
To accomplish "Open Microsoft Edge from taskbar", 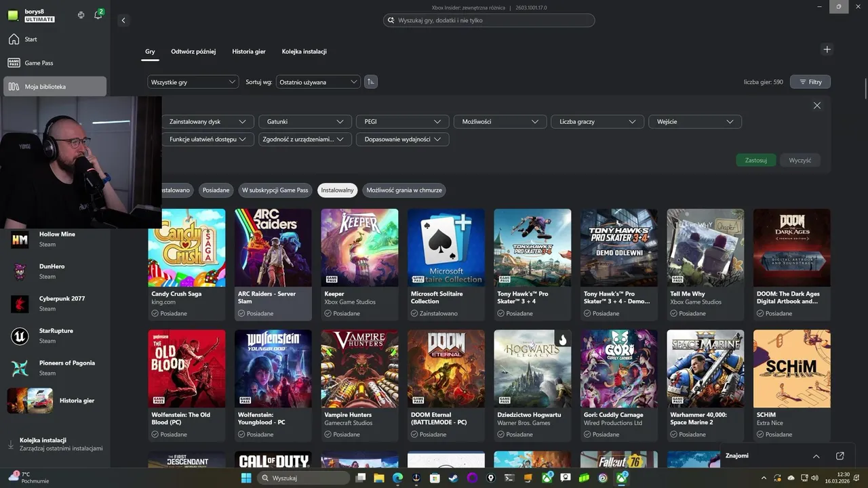I will coord(397,478).
